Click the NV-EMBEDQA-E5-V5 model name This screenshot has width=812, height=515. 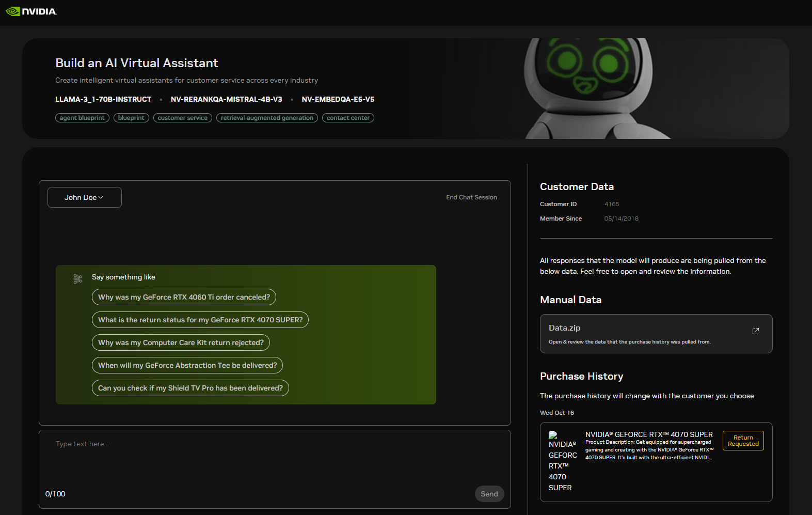pyautogui.click(x=338, y=99)
